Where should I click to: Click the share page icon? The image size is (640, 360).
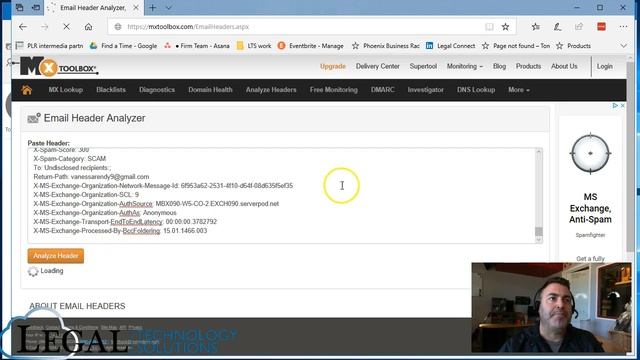click(x=579, y=27)
